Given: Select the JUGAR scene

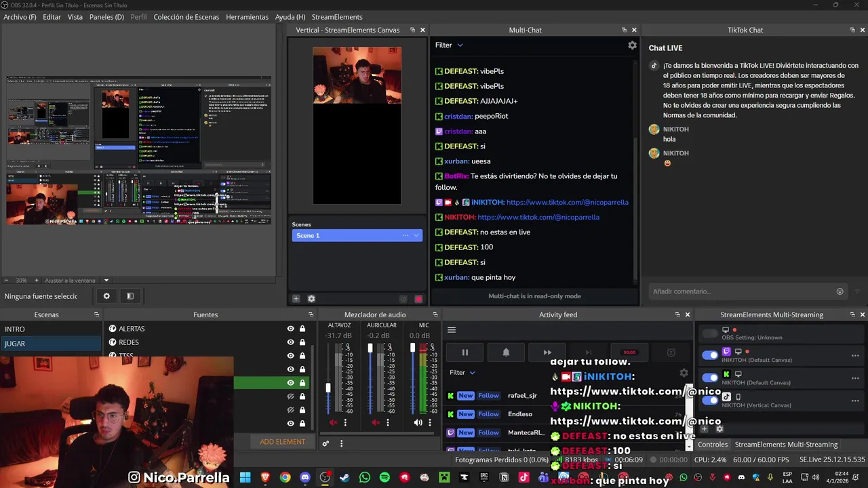Looking at the screenshot, I should [x=51, y=344].
